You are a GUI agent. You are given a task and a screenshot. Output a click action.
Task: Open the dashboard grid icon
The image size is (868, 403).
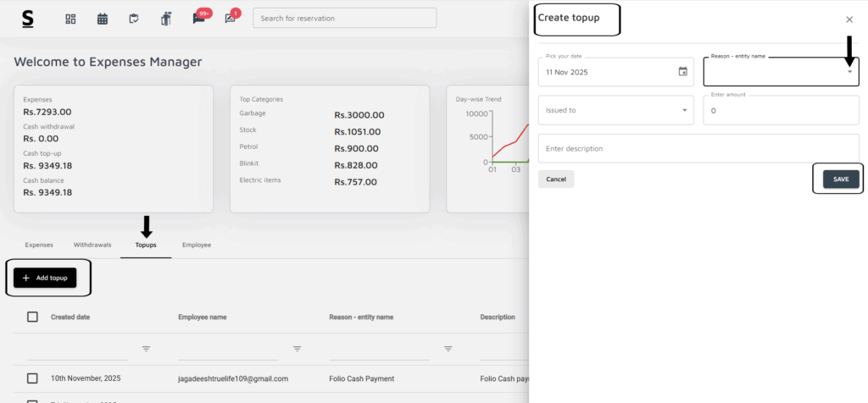click(x=71, y=19)
